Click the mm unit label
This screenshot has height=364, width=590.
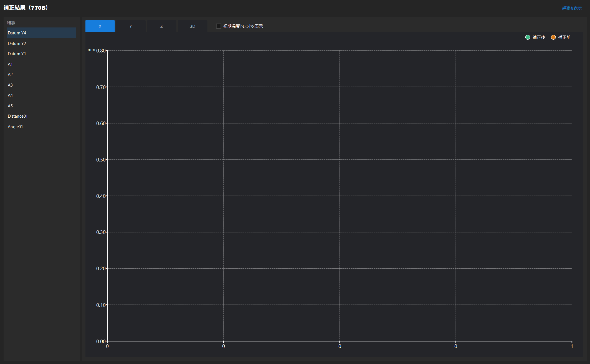[91, 50]
